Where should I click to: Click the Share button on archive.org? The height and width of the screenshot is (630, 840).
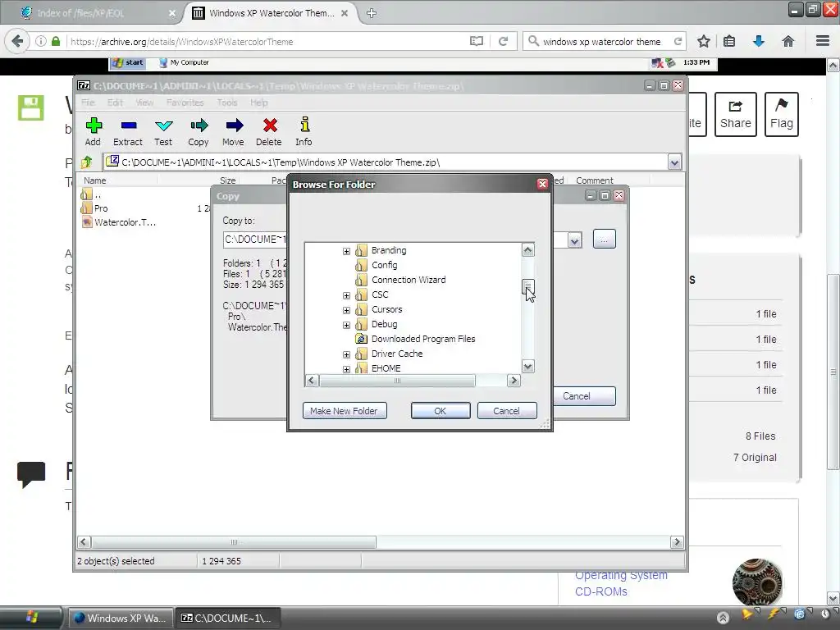click(736, 114)
